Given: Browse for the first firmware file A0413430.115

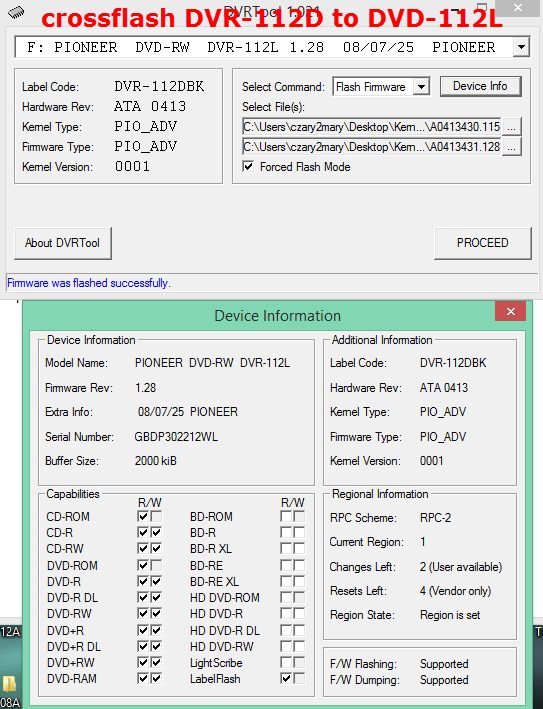Looking at the screenshot, I should 511,127.
